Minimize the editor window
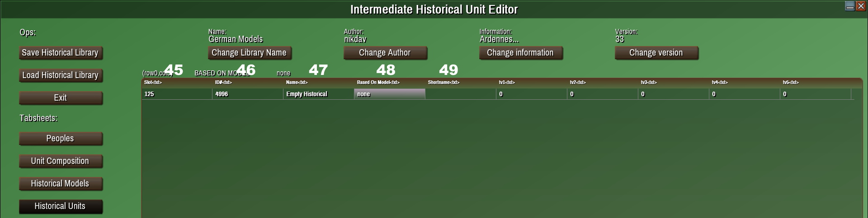 point(850,6)
